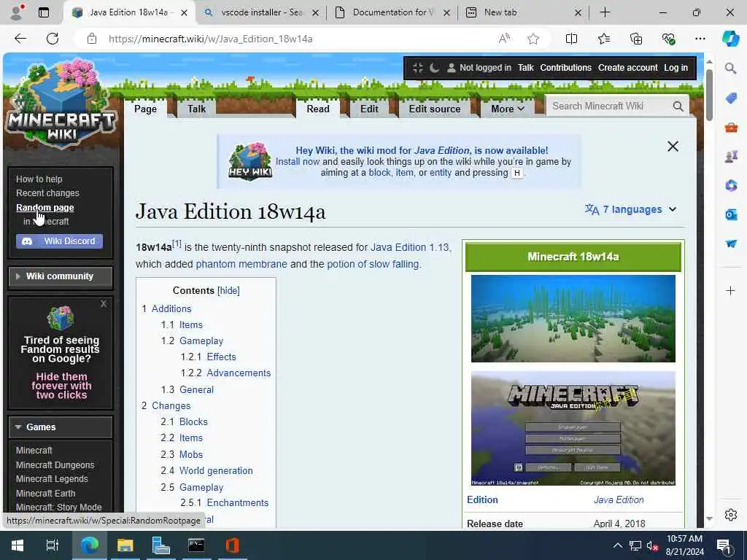Add page to favorites star icon
Image resolution: width=747 pixels, height=560 pixels.
coord(533,39)
